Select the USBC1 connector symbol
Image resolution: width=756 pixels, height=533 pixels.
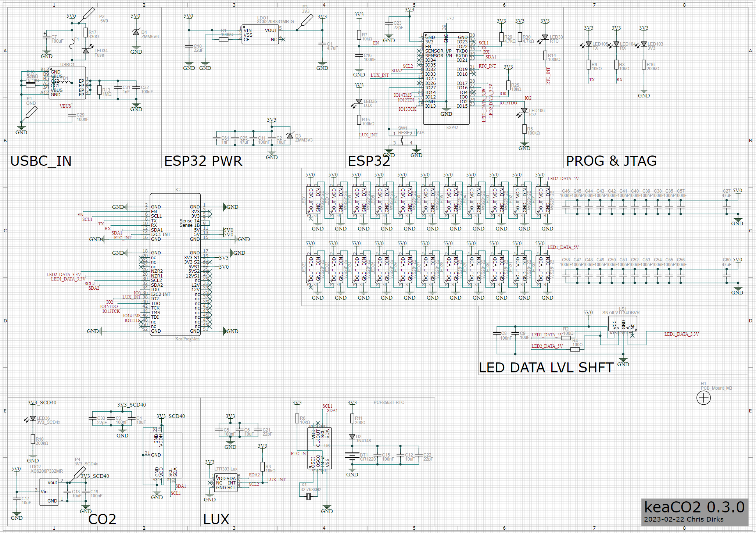(67, 83)
